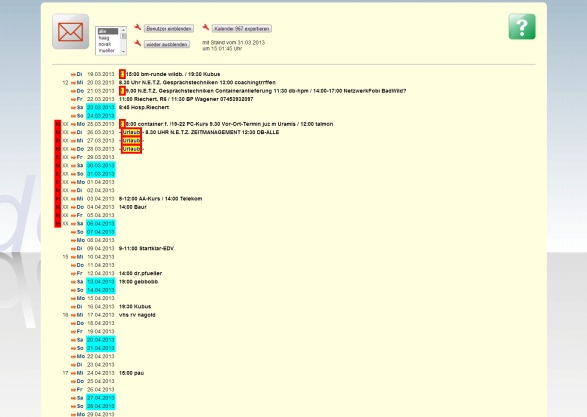The image size is (587, 417).
Task: Open the So link for 24.03.2013
Action: tap(80, 116)
